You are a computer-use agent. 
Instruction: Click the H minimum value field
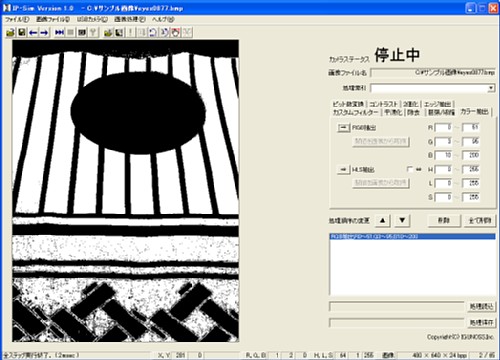(x=443, y=169)
